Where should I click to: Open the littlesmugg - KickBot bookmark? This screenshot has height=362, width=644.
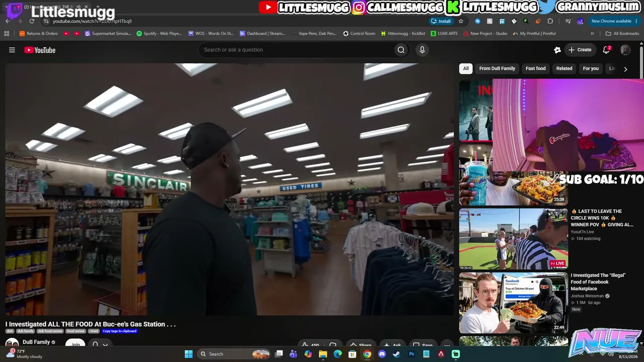[403, 34]
